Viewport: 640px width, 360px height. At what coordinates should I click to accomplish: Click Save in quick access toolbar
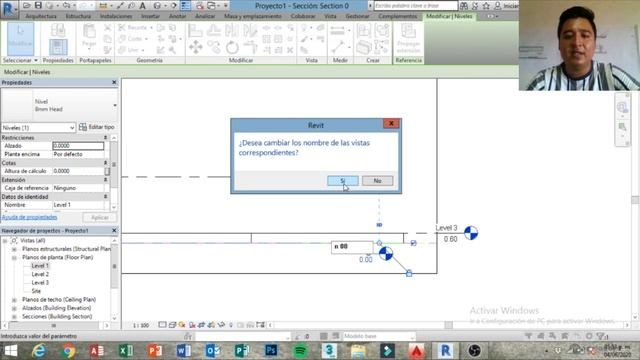38,5
